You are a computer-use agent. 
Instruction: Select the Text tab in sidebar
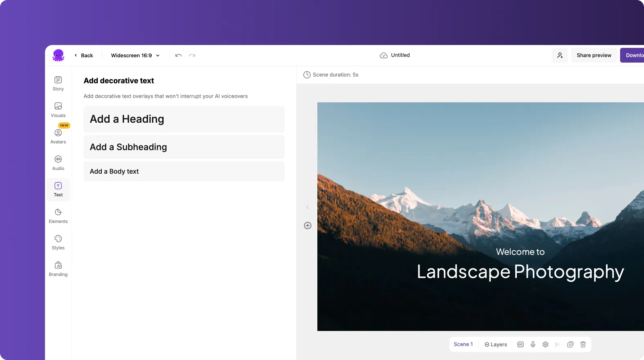[x=58, y=189]
